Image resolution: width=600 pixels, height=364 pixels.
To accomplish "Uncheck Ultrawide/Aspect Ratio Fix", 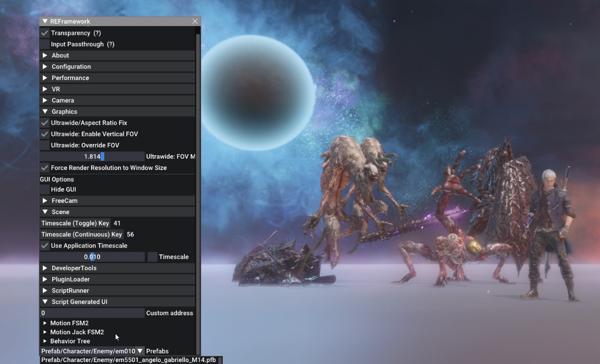I will tap(45, 123).
